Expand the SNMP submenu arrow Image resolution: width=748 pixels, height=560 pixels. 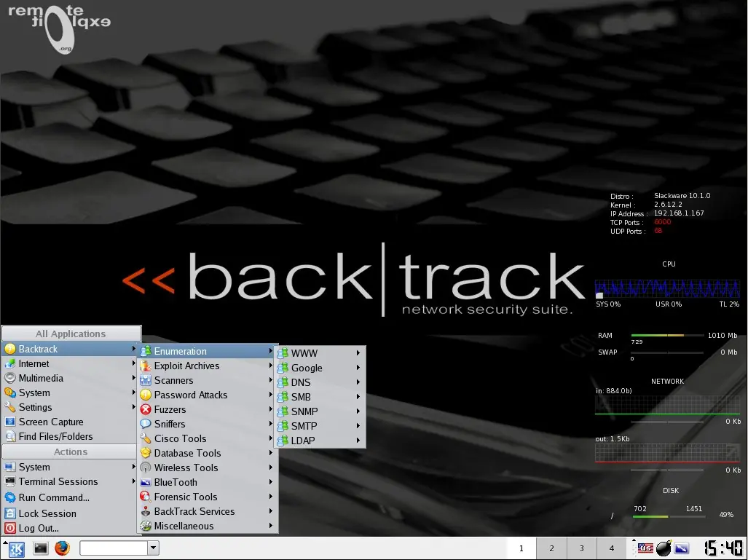(x=358, y=411)
